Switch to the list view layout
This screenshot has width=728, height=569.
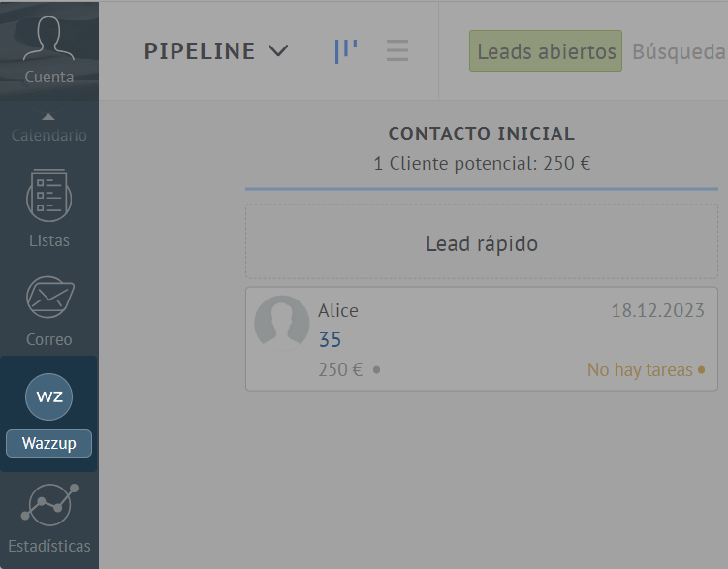coord(396,50)
